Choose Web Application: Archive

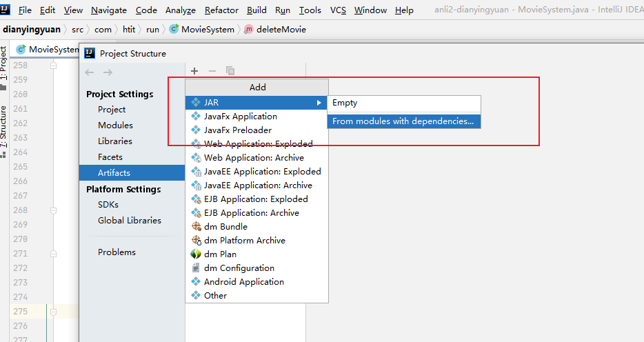point(256,158)
